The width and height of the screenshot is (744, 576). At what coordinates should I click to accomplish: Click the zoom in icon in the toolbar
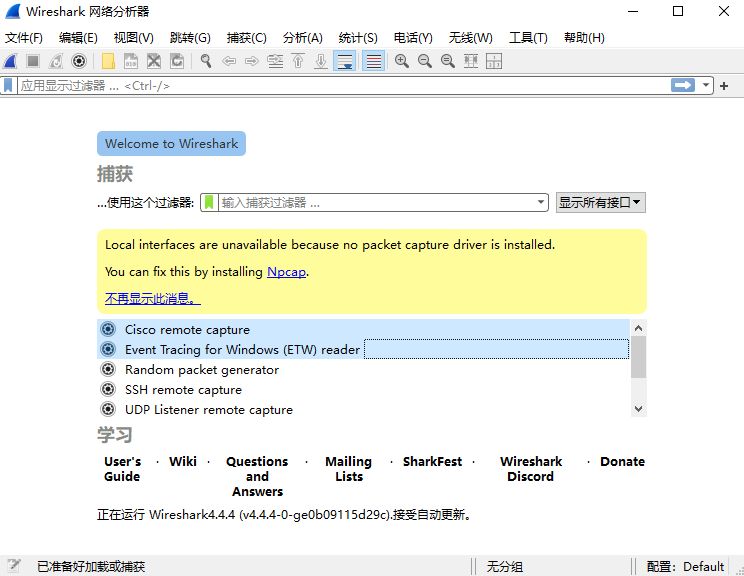point(402,61)
